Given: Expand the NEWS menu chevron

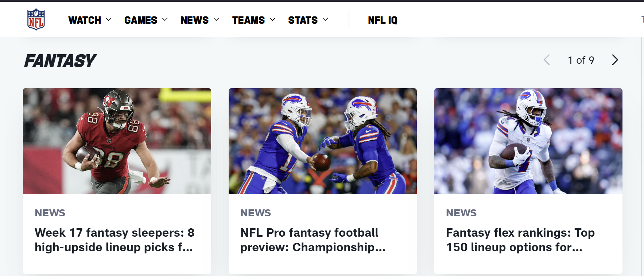Looking at the screenshot, I should click(216, 20).
